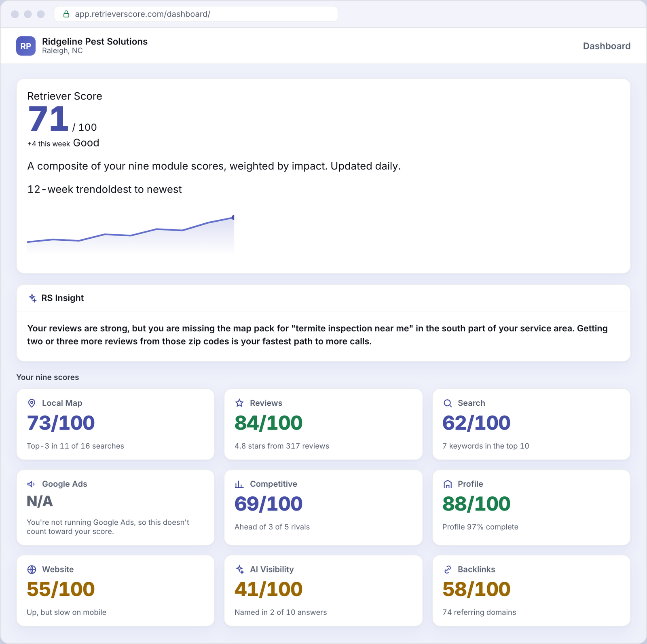647x644 pixels.
Task: Open the Reviews 84/100 score
Action: (269, 423)
